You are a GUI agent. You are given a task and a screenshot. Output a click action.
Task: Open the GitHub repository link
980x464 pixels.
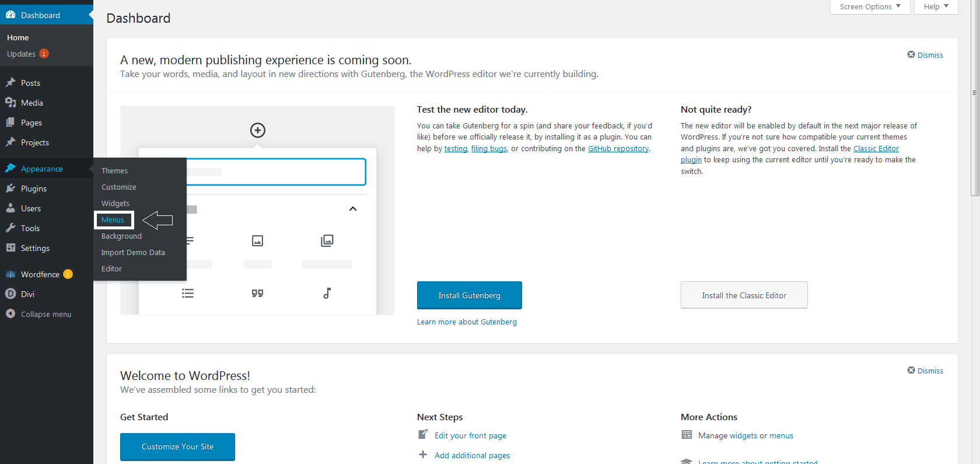[x=618, y=148]
